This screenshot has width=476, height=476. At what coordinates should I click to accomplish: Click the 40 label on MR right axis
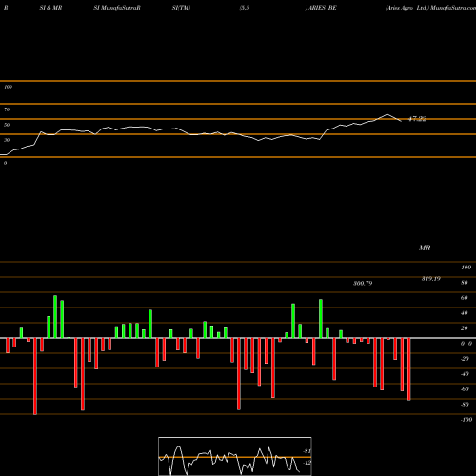click(x=464, y=313)
